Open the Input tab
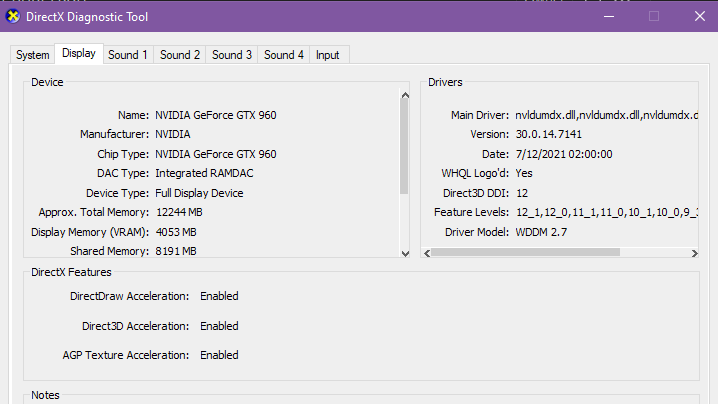This screenshot has width=718, height=404. pyautogui.click(x=327, y=55)
